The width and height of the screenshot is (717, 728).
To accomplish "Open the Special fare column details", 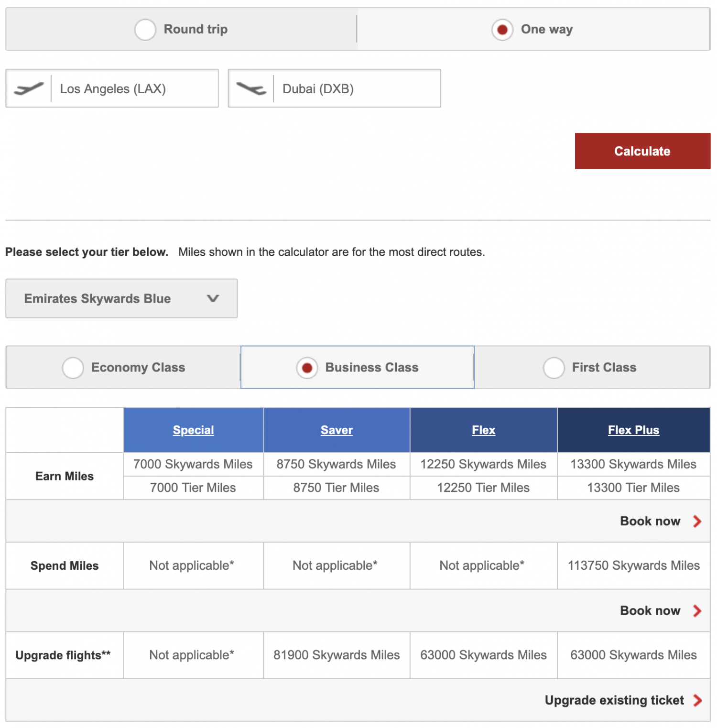I will tap(193, 430).
